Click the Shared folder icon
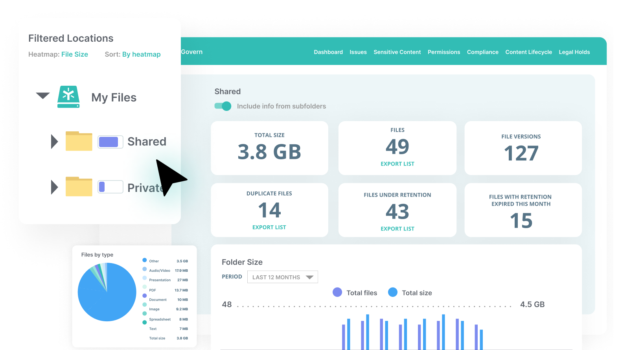This screenshot has width=644, height=350. [x=79, y=141]
